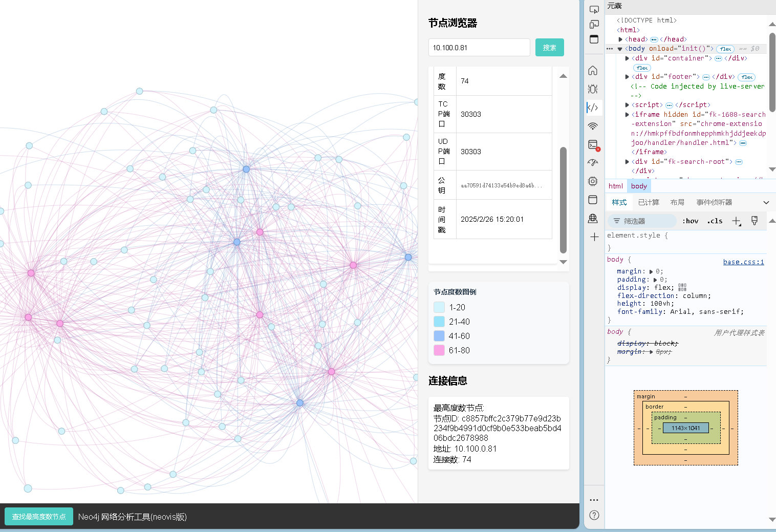The width and height of the screenshot is (776, 532).
Task: Toggle flex overlay badge on body element
Action: coord(725,49)
